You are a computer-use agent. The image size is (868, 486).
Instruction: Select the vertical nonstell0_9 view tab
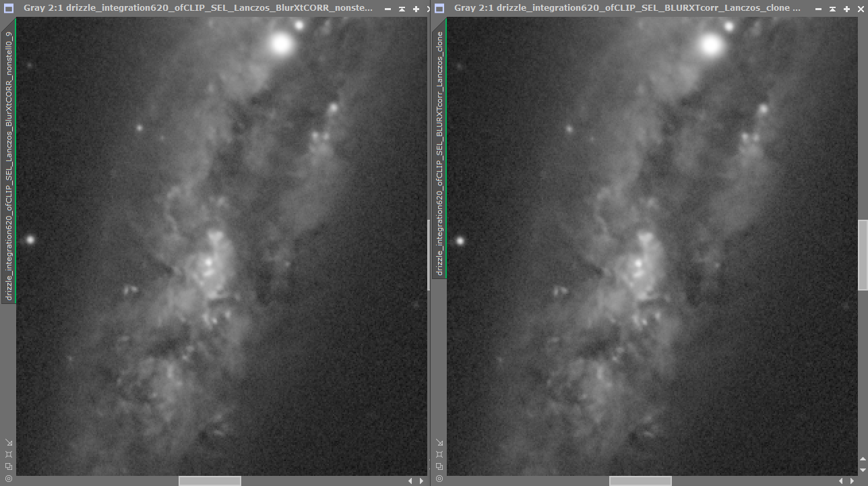tap(9, 165)
